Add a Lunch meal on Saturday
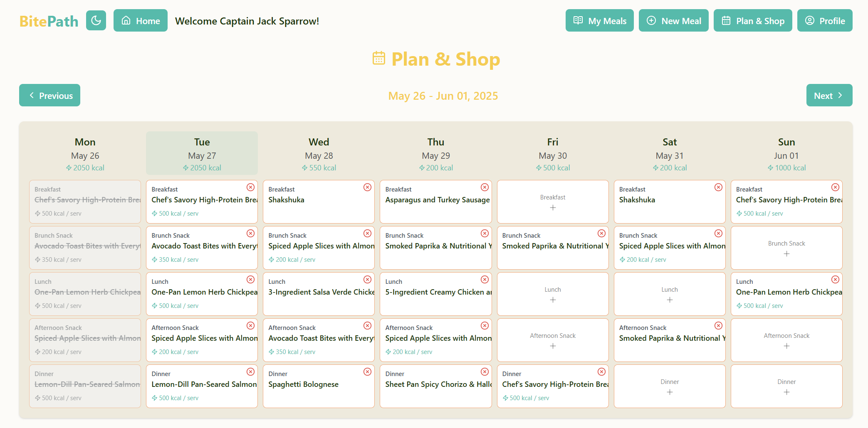The image size is (868, 428). pos(670,300)
